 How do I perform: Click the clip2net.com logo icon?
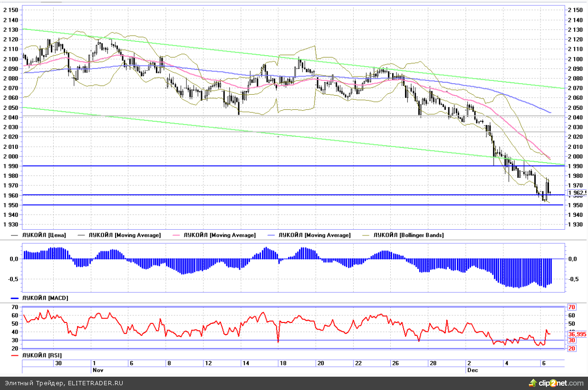(x=532, y=383)
